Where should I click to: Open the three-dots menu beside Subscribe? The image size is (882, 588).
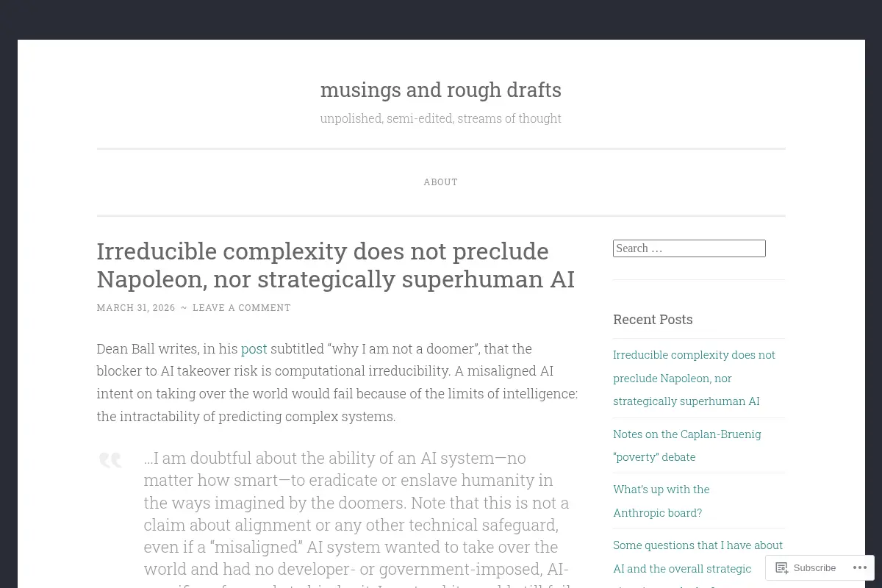tap(857, 567)
